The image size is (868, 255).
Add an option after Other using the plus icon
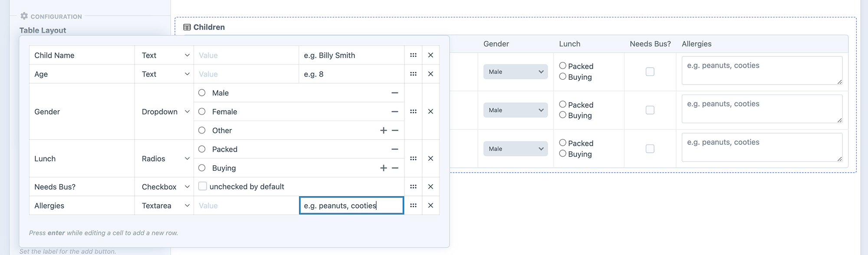[x=383, y=131]
